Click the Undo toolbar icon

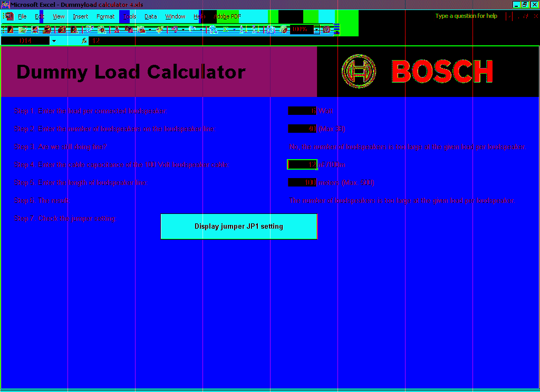pyautogui.click(x=175, y=30)
